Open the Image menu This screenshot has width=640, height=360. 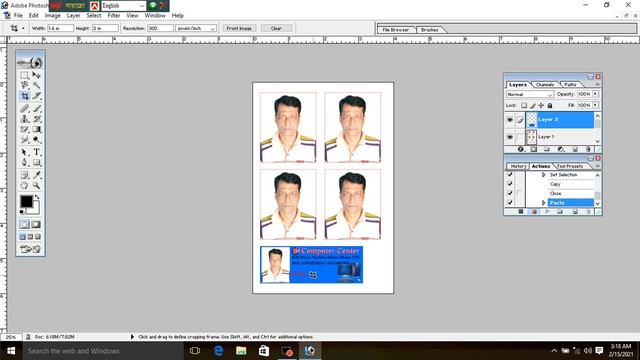coord(52,16)
